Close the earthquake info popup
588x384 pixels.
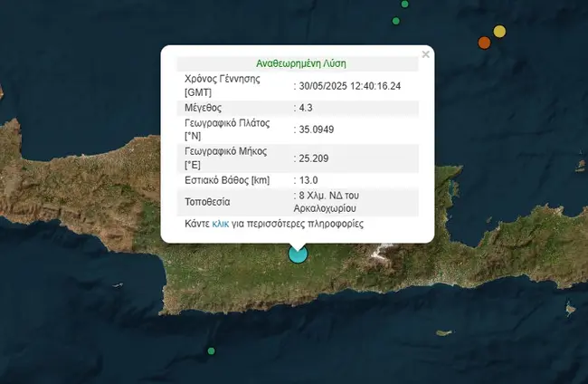(425, 54)
